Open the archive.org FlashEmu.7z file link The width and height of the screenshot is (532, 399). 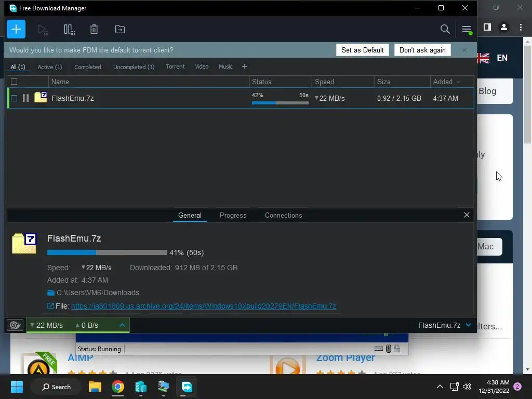[x=204, y=306]
